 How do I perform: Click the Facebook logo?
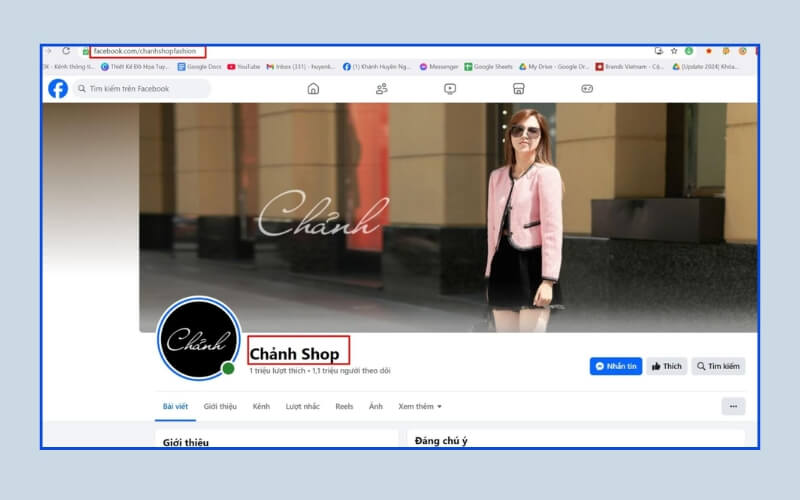coord(58,88)
